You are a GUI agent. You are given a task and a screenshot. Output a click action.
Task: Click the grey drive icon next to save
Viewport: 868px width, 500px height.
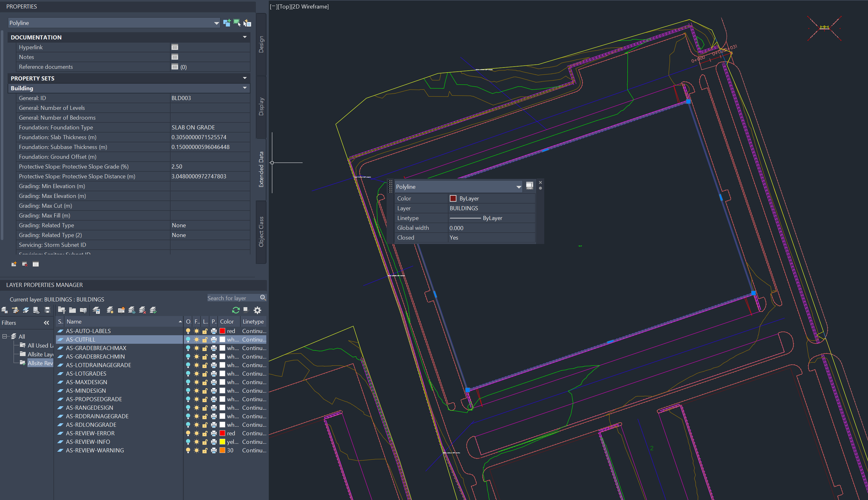(36, 310)
